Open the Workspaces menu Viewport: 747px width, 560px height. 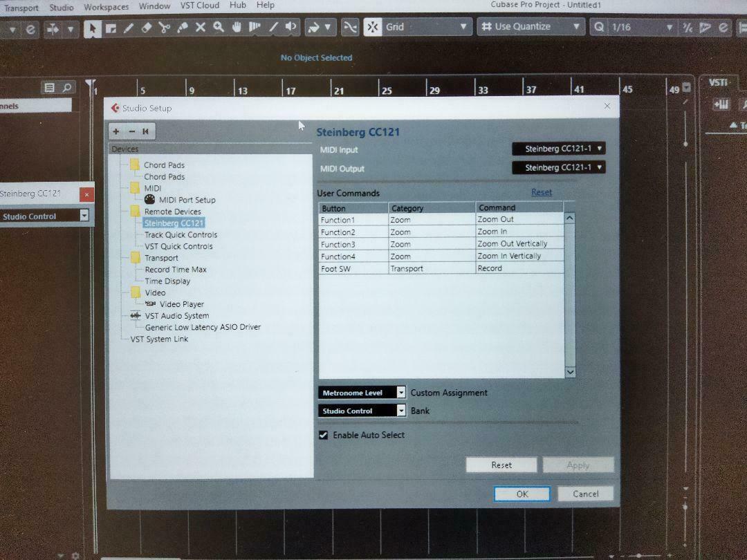tap(105, 6)
